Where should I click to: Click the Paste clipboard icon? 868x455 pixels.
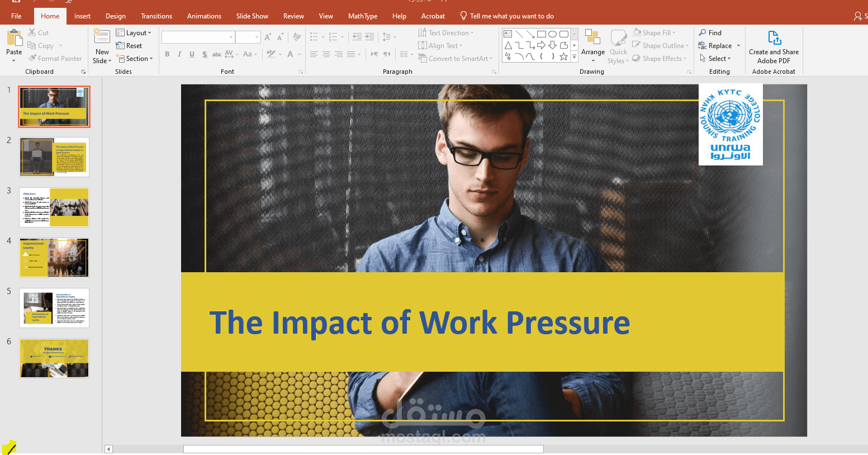(x=14, y=38)
